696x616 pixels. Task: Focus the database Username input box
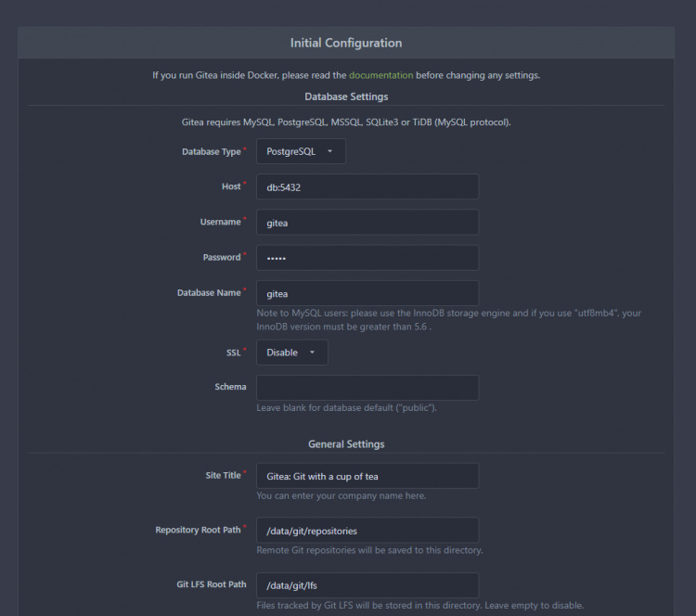coord(367,223)
